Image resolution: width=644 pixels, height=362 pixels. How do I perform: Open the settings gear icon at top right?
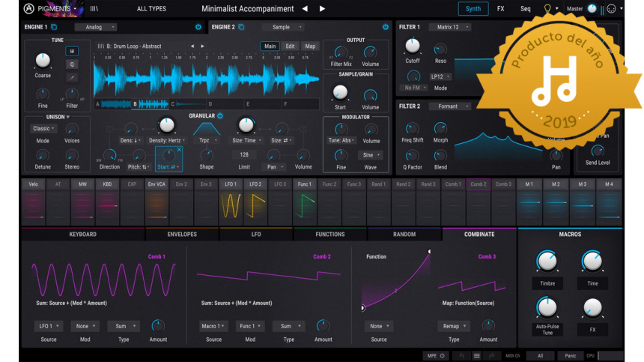tap(611, 9)
